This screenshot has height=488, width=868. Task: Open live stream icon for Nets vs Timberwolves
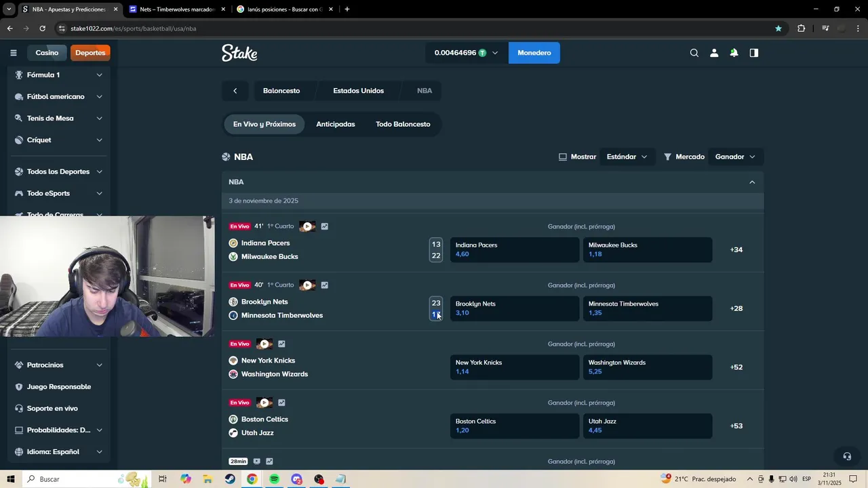(307, 285)
